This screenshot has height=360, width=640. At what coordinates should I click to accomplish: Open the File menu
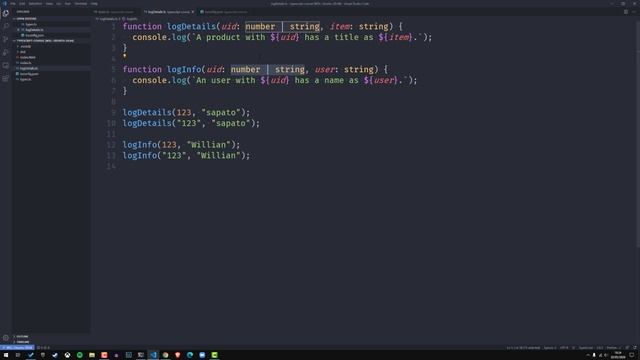[13, 4]
